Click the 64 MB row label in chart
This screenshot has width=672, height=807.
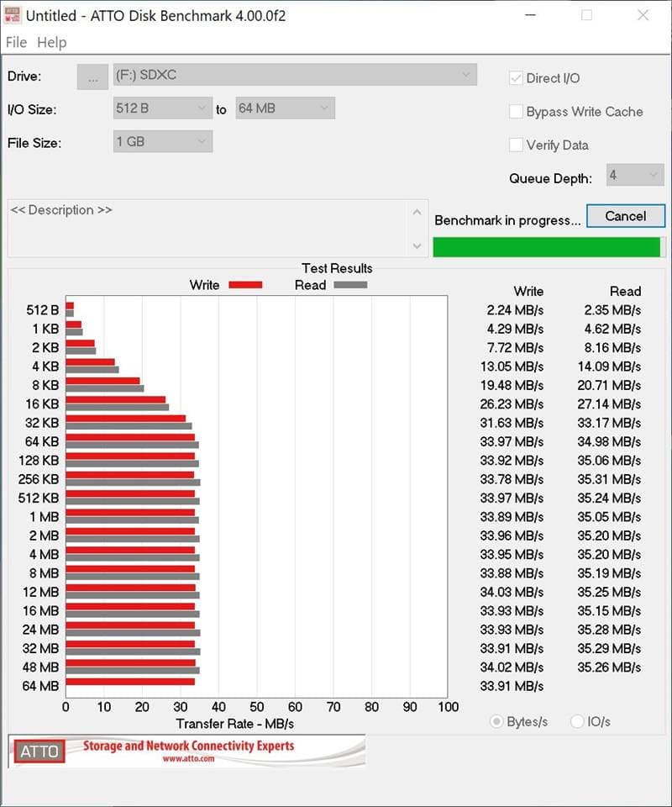click(40, 686)
